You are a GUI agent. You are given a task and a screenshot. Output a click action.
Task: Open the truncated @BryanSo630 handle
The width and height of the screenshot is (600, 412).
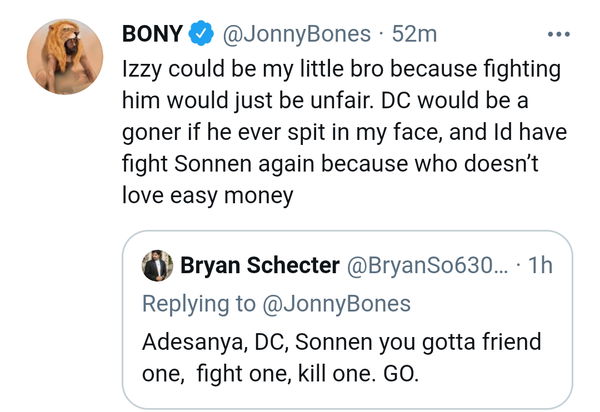coord(428,267)
